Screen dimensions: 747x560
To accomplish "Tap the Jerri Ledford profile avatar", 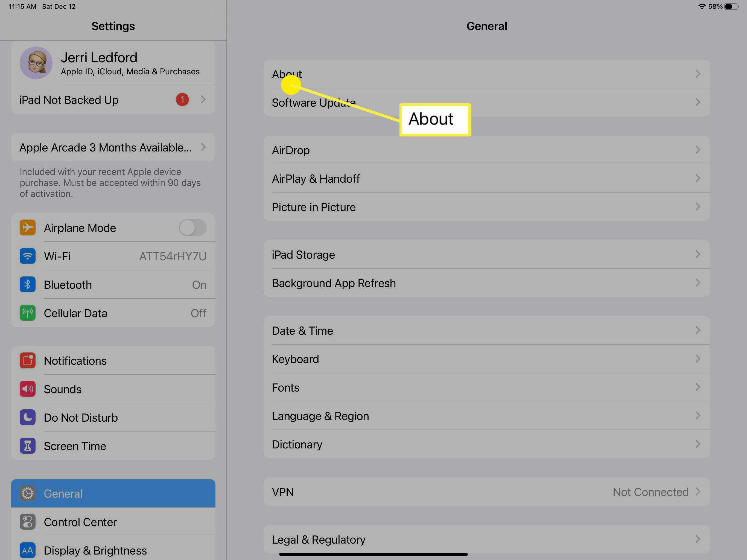I will (36, 63).
